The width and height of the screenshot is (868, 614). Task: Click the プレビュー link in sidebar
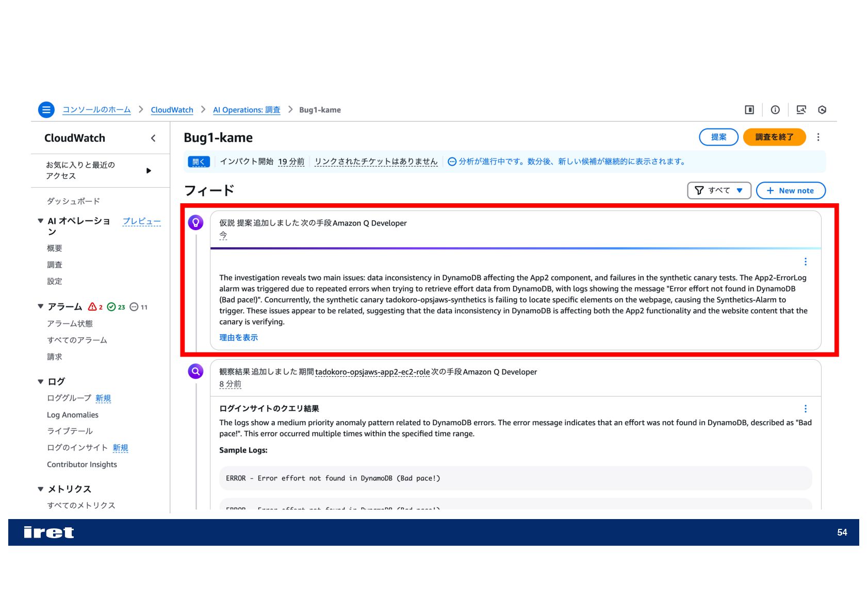click(141, 221)
